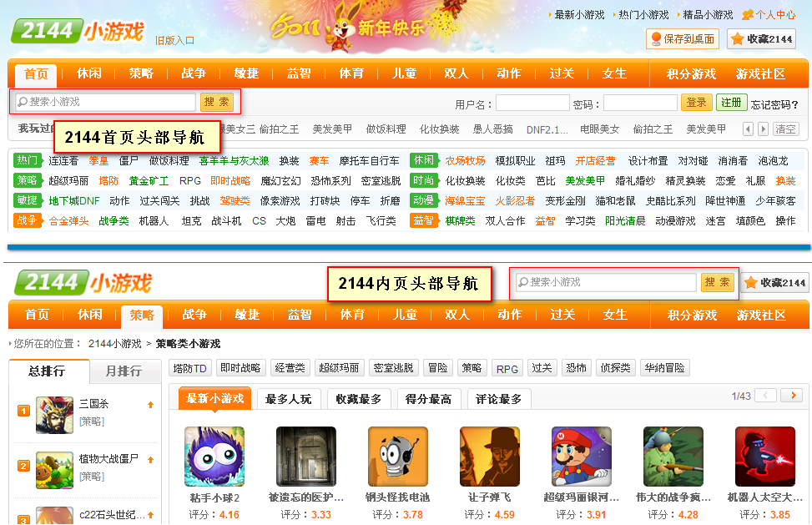Image resolution: width=812 pixels, height=525 pixels.
Task: Click the green 注册 register button
Action: pyautogui.click(x=731, y=103)
